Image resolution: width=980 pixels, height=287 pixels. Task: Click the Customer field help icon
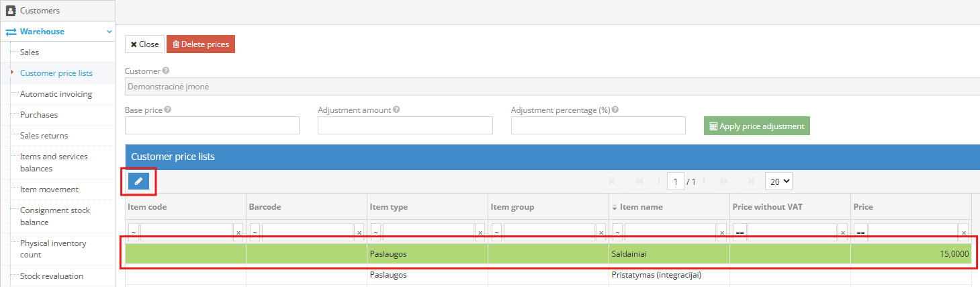click(166, 71)
